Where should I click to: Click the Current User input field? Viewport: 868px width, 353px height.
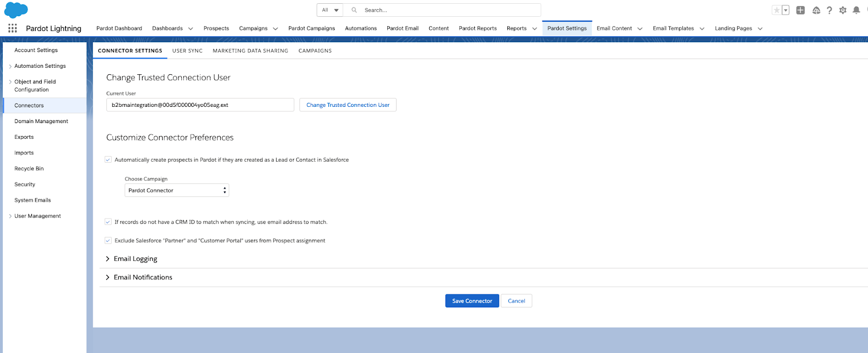[200, 105]
